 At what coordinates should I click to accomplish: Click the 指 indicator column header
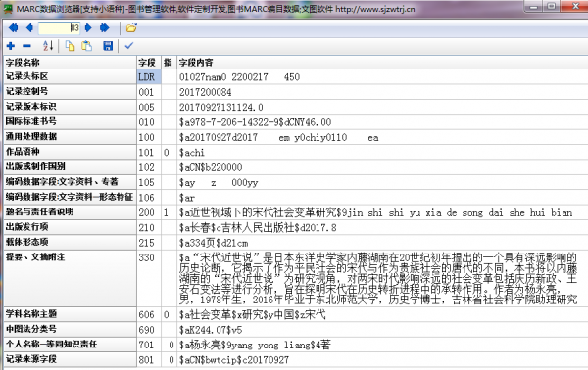169,63
